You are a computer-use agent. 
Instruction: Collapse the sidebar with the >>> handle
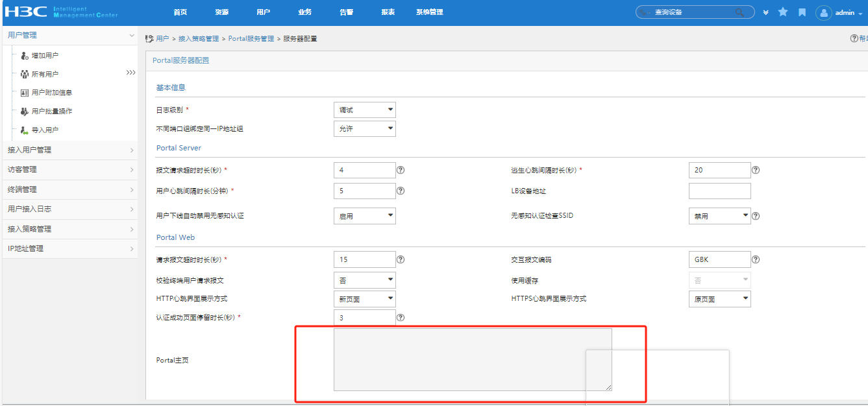[130, 73]
